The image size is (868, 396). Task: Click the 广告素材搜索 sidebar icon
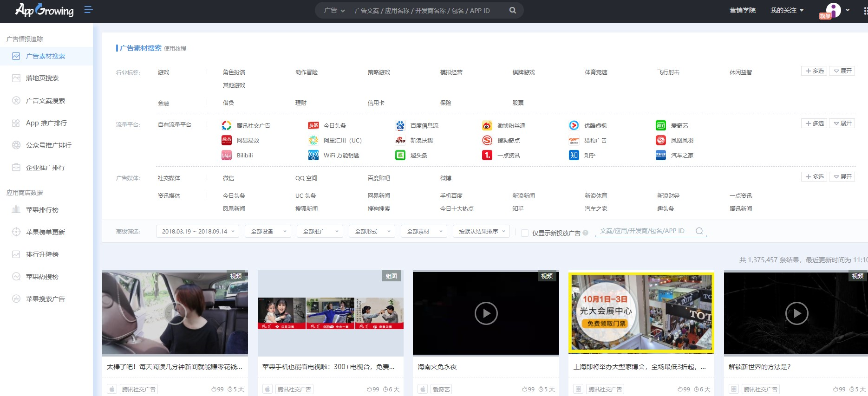(x=16, y=56)
